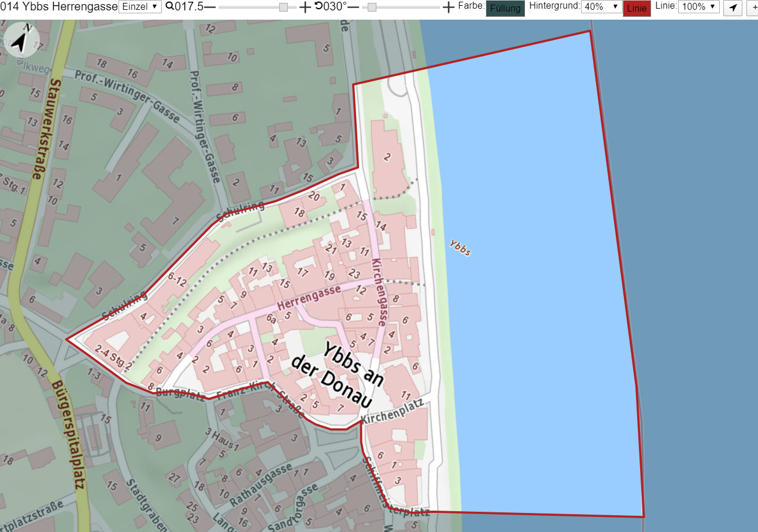The height and width of the screenshot is (532, 758).
Task: Click the Herrengasse street label
Action: coord(309,297)
